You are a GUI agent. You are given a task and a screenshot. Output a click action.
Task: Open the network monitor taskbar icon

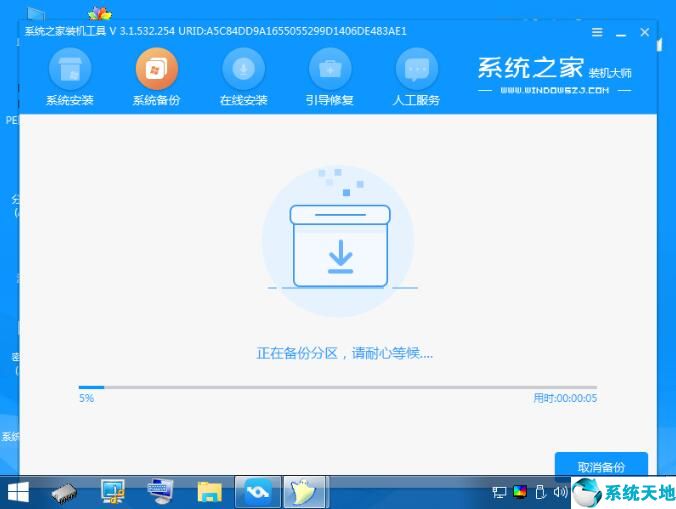point(113,491)
